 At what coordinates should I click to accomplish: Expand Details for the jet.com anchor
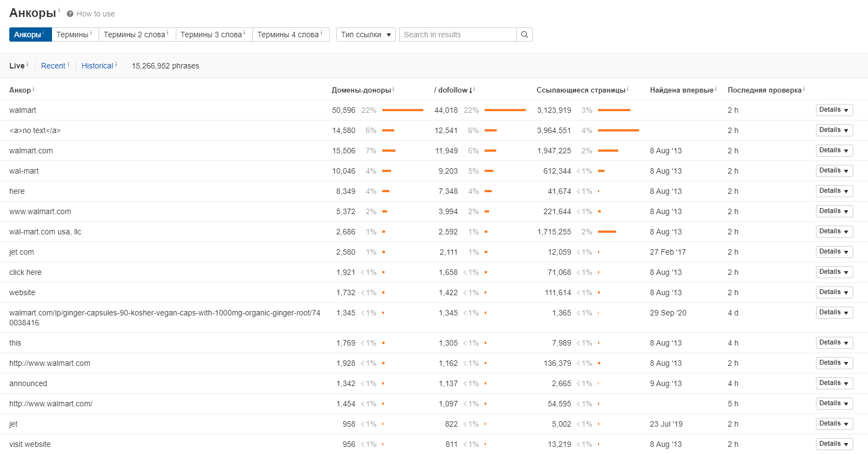coord(833,252)
